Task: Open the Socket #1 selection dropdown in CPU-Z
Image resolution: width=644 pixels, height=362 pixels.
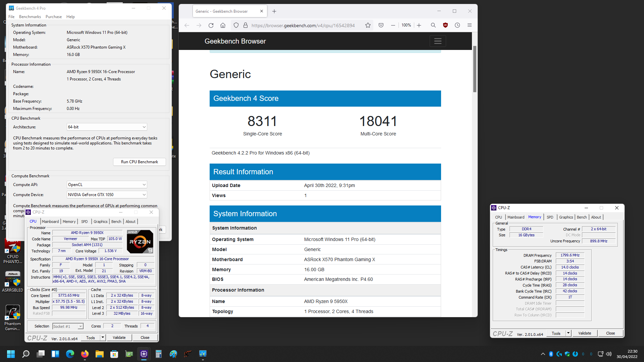Action: click(x=68, y=326)
